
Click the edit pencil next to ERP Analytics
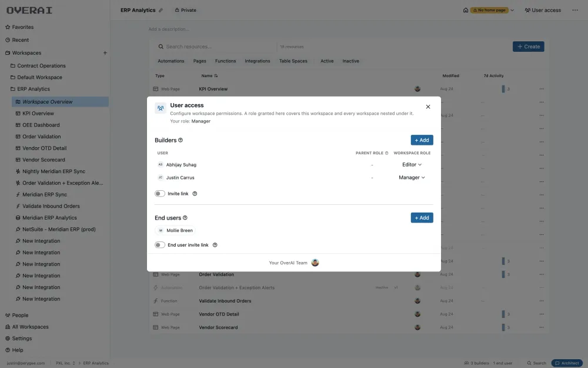tap(161, 10)
